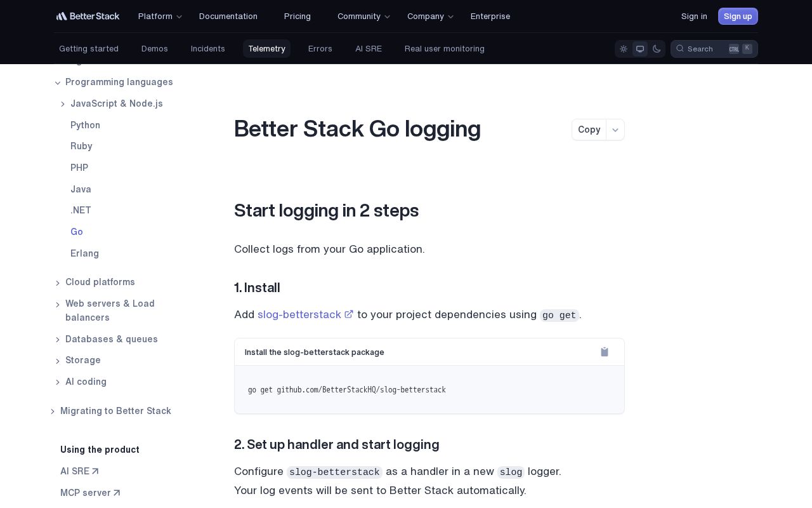The width and height of the screenshot is (812, 508).
Task: Open the PHP logging page
Action: (x=79, y=168)
